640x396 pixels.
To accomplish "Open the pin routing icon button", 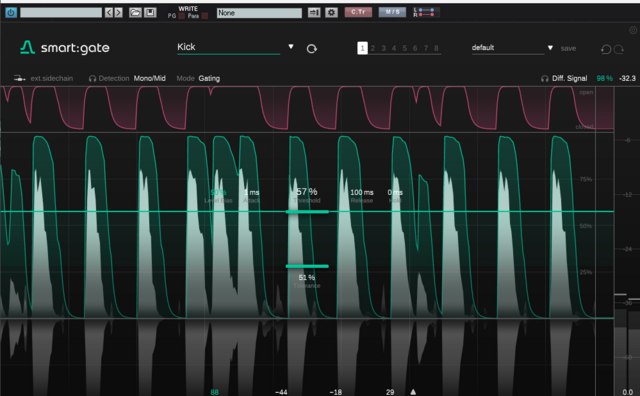I will (314, 13).
